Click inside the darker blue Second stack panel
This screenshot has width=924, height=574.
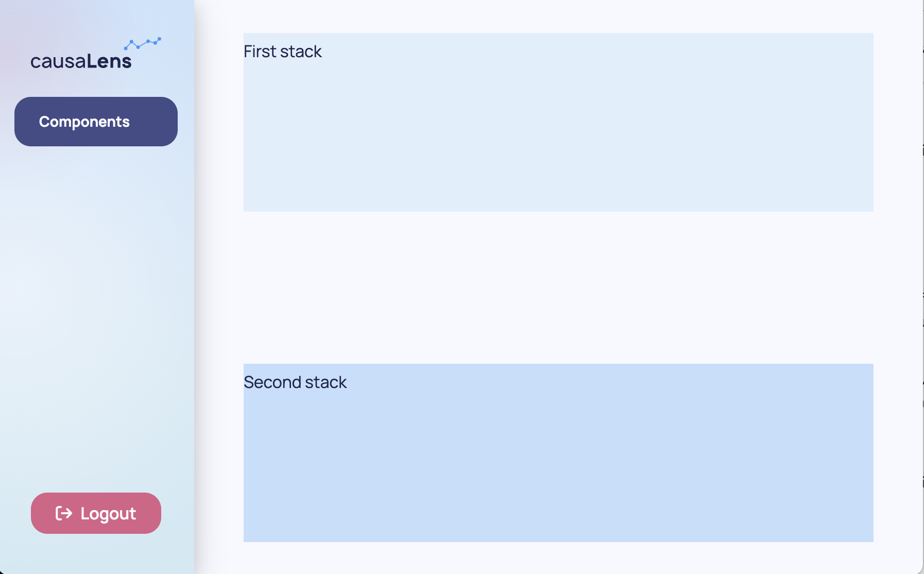tap(558, 464)
